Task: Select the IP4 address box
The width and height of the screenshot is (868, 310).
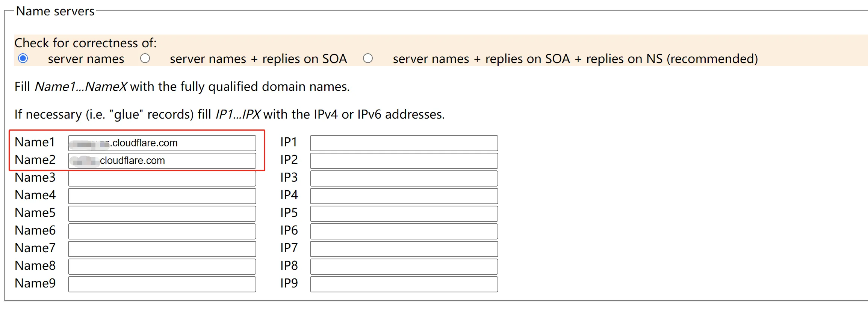Action: (x=404, y=196)
